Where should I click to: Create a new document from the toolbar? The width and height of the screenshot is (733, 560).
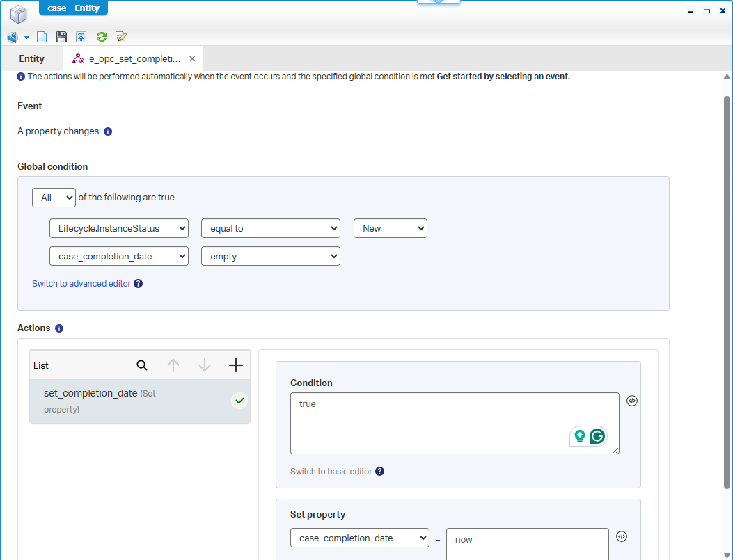point(42,37)
